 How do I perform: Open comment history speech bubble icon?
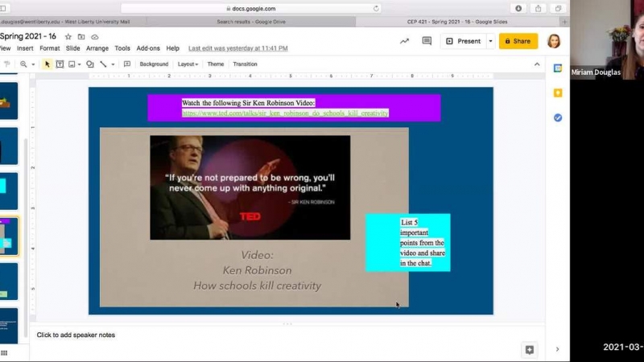coord(427,41)
